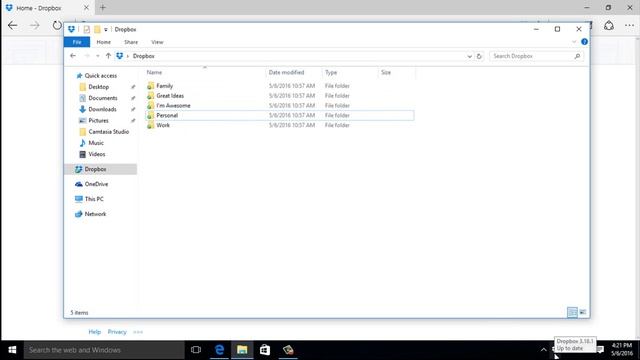This screenshot has width=640, height=360.
Task: Select the Work folder icon
Action: click(151, 125)
